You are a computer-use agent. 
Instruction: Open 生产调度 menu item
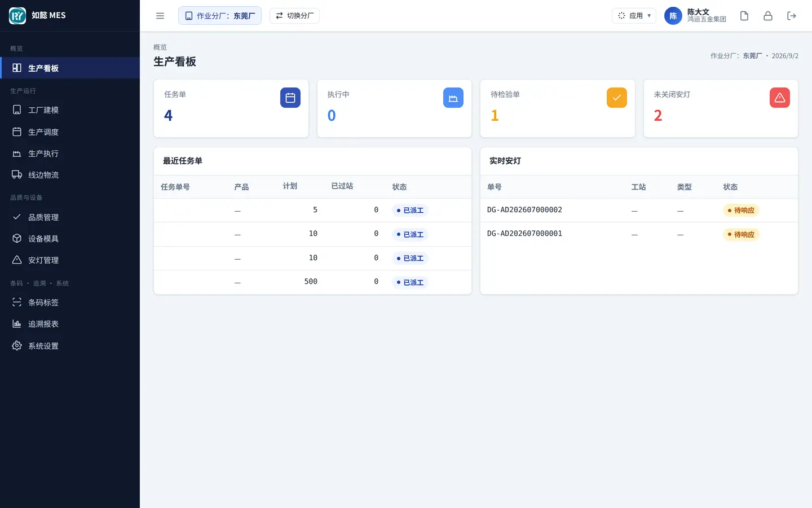(x=70, y=132)
